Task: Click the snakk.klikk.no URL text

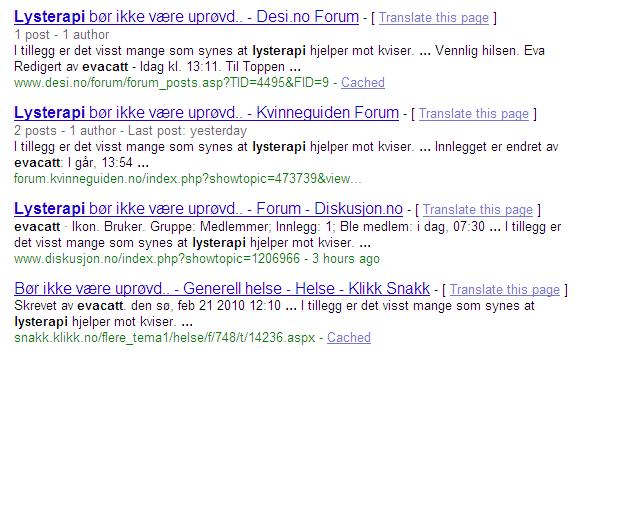Action: click(x=164, y=338)
